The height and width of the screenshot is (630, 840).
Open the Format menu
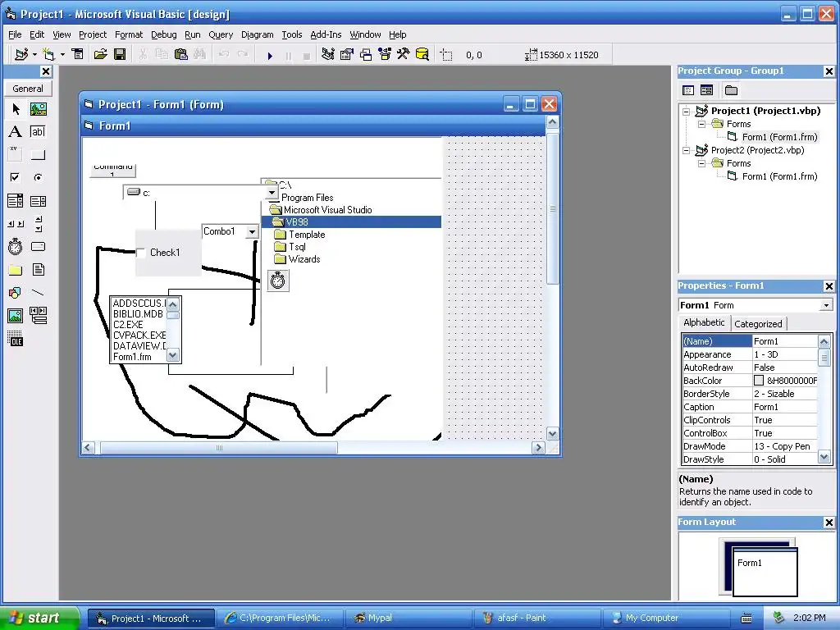pyautogui.click(x=129, y=34)
